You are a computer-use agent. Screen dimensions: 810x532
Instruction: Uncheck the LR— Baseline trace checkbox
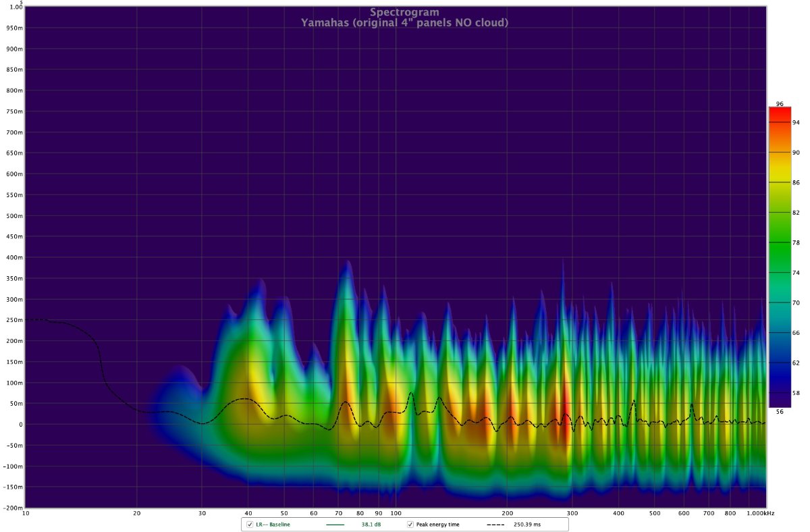click(x=250, y=525)
